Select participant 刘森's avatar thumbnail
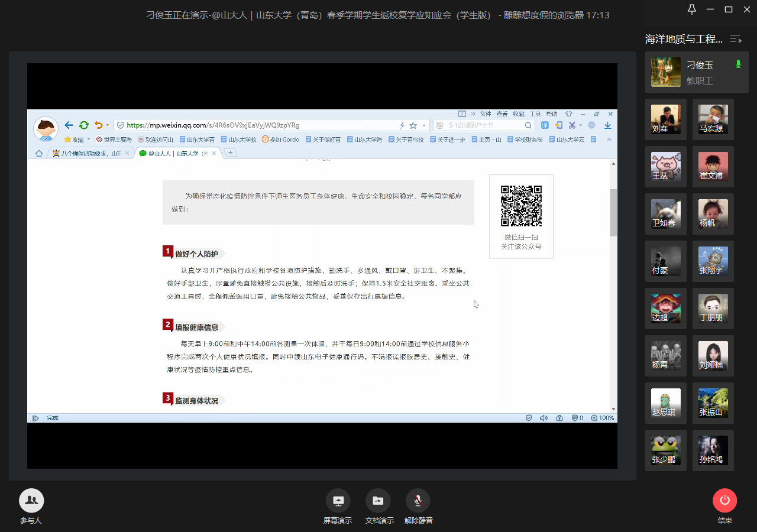Viewport: 757px width, 532px height. (665, 119)
